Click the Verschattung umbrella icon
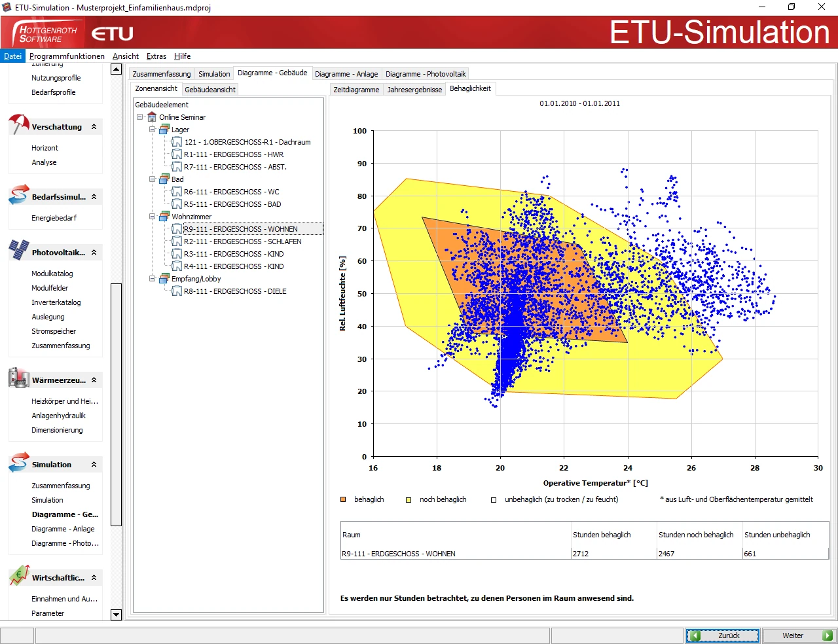 pos(19,124)
